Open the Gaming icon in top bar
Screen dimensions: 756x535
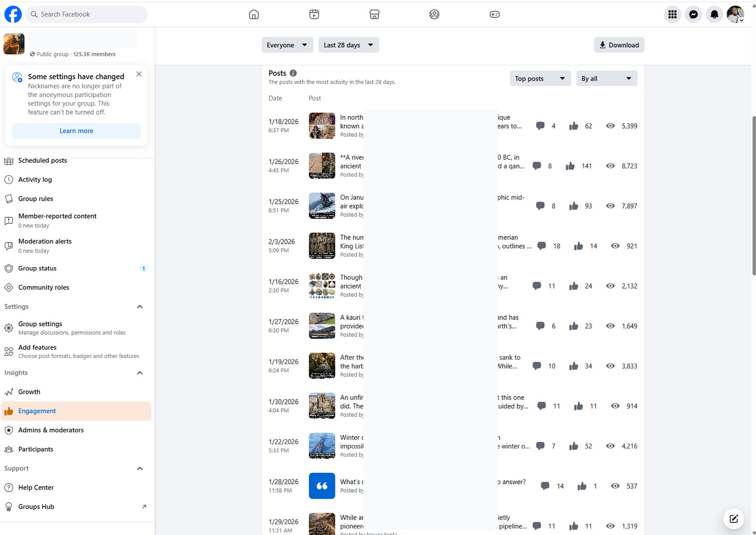click(x=494, y=14)
